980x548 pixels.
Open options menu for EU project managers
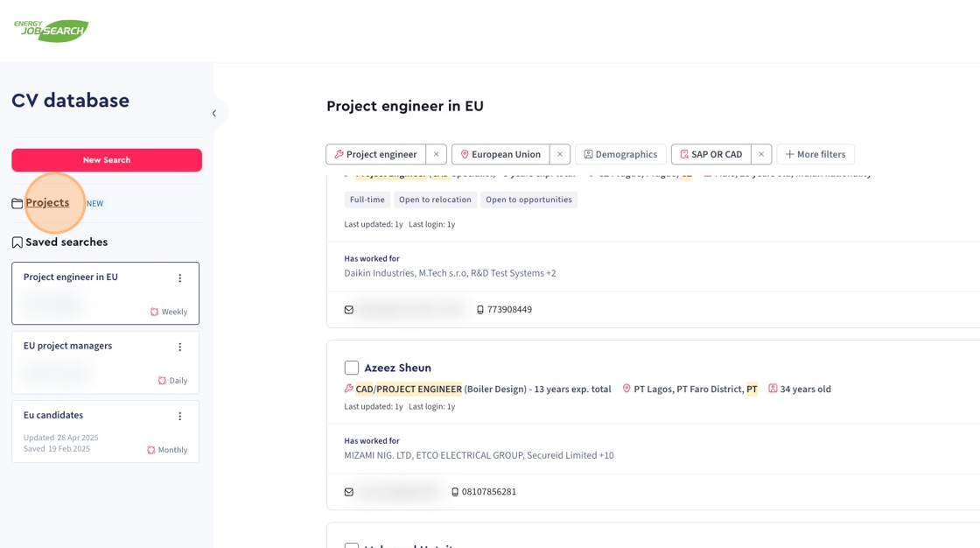pos(180,348)
